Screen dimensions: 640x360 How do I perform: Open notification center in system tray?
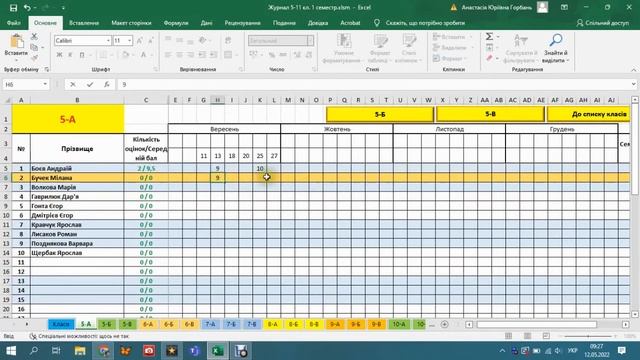point(622,351)
